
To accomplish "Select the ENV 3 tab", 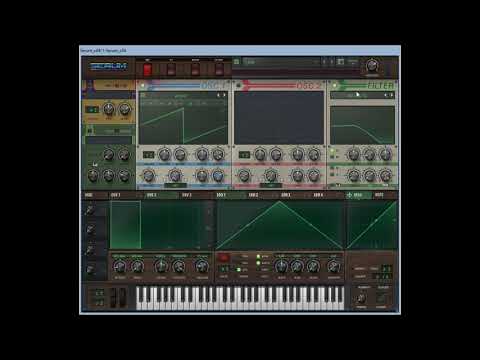I will coord(187,195).
